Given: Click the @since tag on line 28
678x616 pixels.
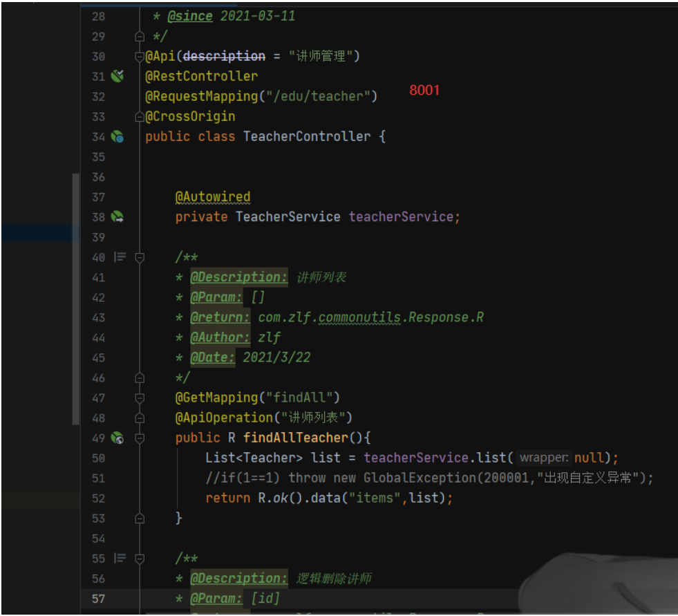Looking at the screenshot, I should click(x=190, y=17).
